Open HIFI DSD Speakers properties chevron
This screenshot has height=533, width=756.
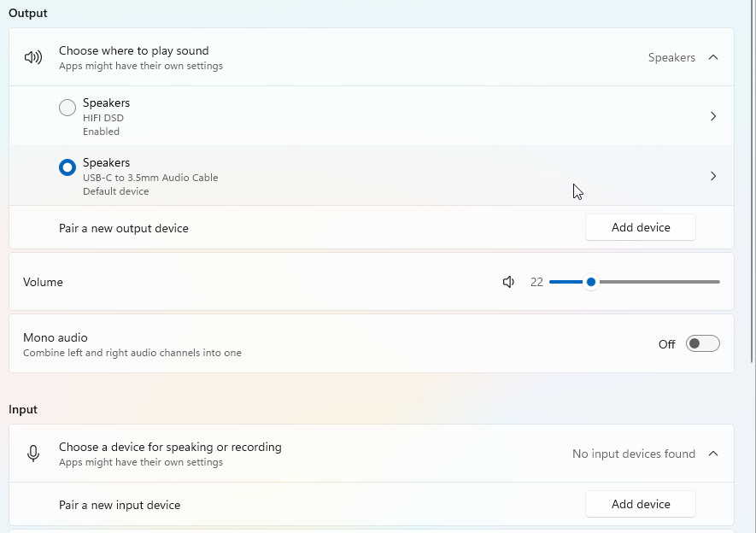(x=713, y=116)
